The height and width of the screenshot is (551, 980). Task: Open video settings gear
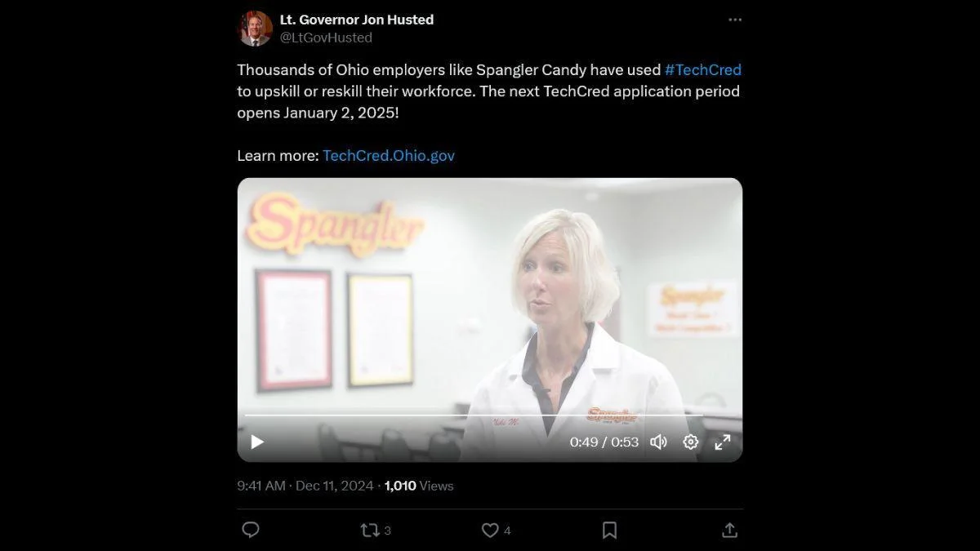click(691, 442)
